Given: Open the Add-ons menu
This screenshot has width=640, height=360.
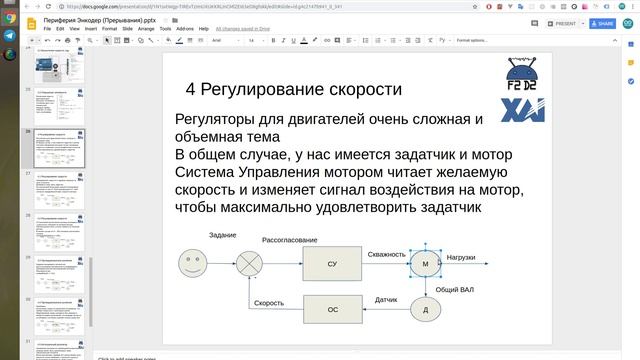Looking at the screenshot, I should pyautogui.click(x=185, y=29).
